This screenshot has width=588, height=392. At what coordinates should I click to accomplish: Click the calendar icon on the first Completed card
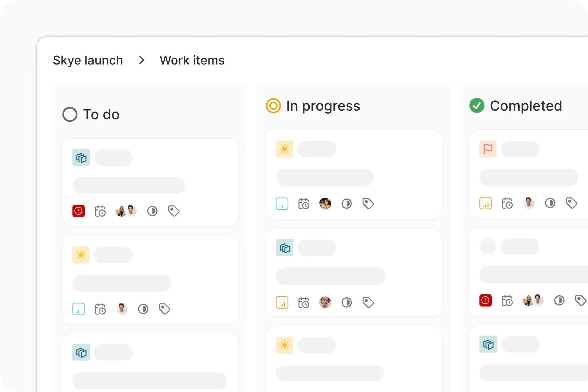point(507,203)
